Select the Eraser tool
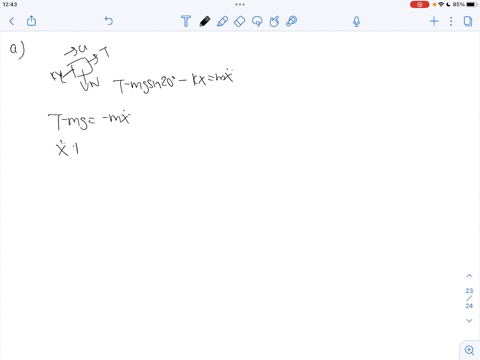This screenshot has width=480, height=360. pyautogui.click(x=239, y=22)
